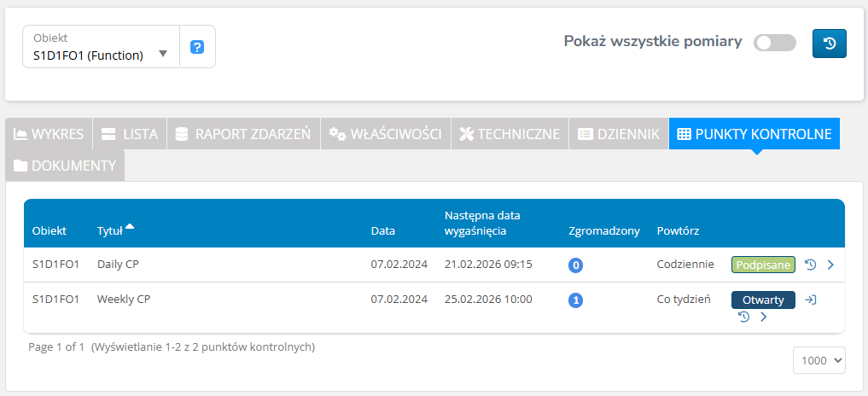Open the RAPORT ZDARZEŃ tab
Screen dimensions: 868x396
tap(243, 133)
